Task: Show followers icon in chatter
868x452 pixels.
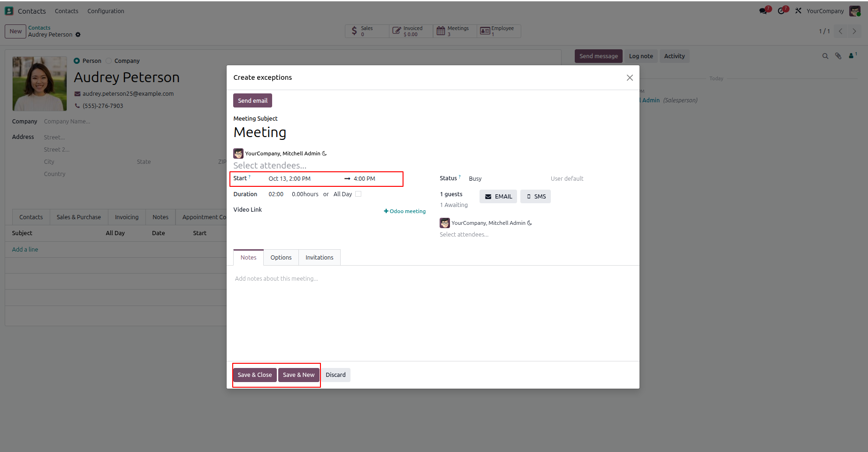Action: pyautogui.click(x=853, y=56)
